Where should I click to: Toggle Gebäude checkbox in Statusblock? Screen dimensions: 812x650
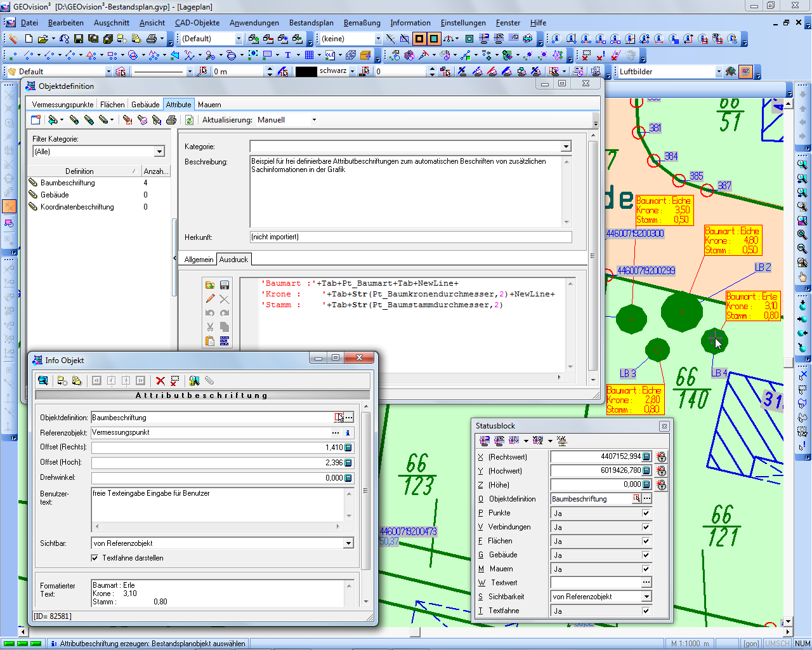pos(646,555)
